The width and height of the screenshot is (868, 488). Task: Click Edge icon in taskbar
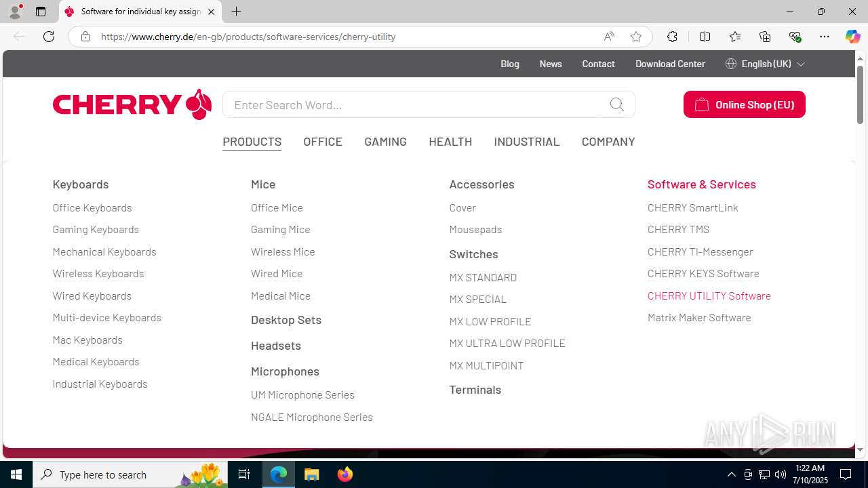click(279, 474)
